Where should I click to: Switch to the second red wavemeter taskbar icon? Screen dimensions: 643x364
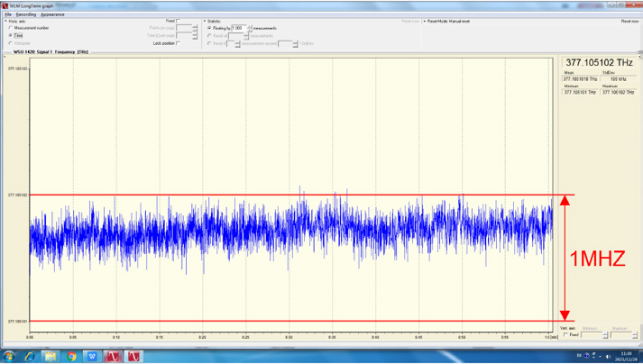(x=134, y=357)
